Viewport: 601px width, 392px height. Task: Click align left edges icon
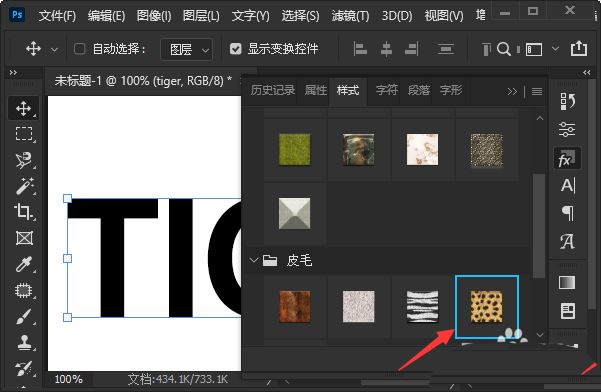360,49
